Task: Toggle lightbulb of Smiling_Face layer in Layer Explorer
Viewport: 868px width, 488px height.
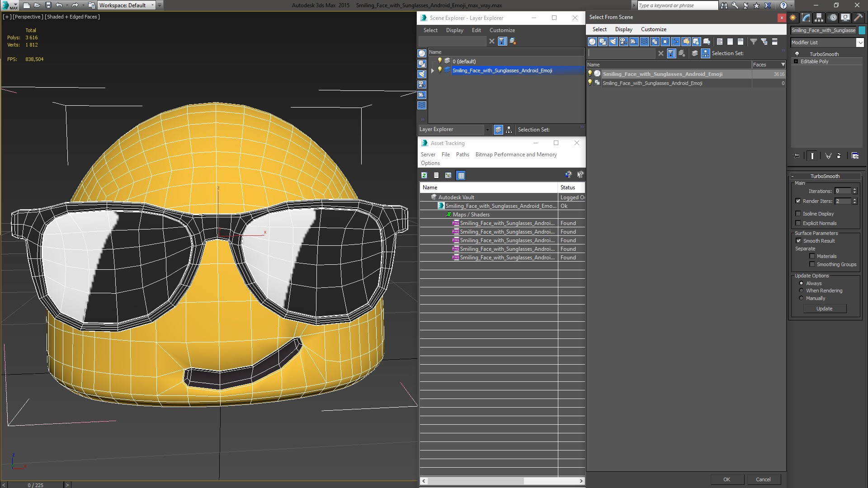Action: coord(439,70)
